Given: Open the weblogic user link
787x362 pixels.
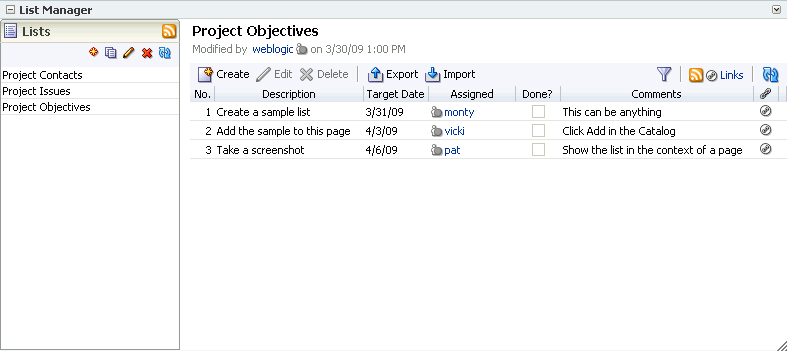Looking at the screenshot, I should pyautogui.click(x=273, y=49).
